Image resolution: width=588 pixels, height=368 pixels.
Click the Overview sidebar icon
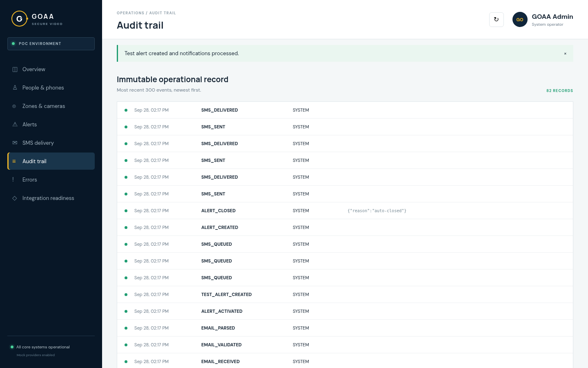pyautogui.click(x=15, y=70)
